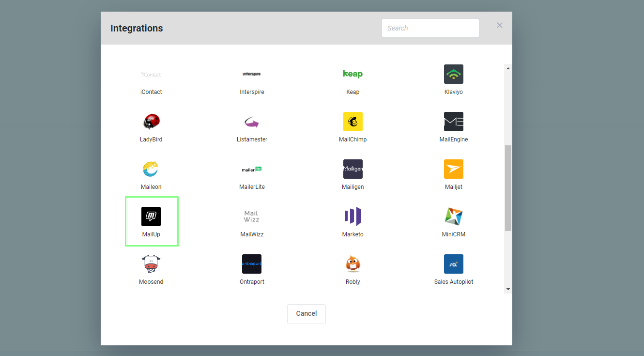
Task: Click the Listamester label text
Action: click(252, 139)
